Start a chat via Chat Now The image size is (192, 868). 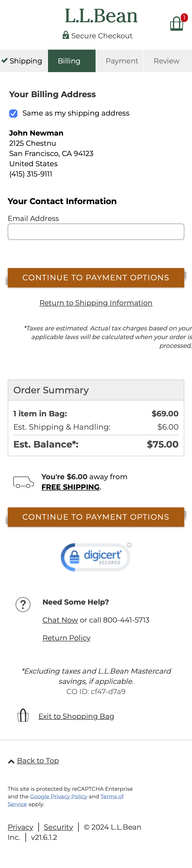(x=60, y=620)
